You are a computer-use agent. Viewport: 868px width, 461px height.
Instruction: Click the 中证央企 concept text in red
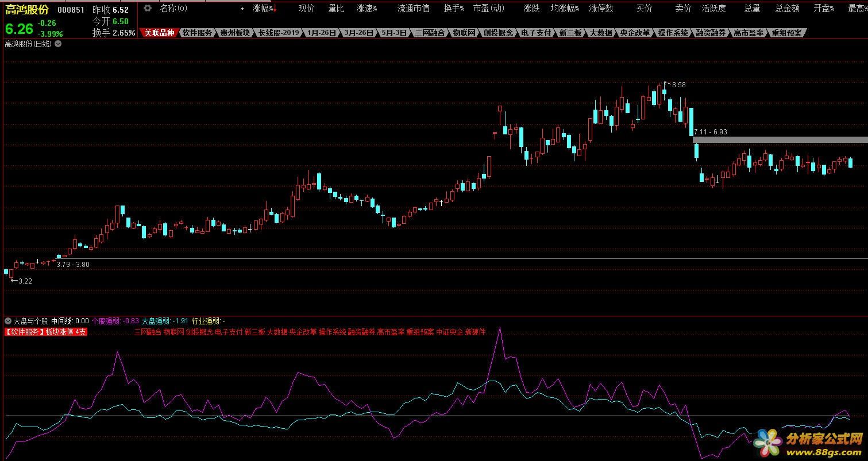pos(450,332)
